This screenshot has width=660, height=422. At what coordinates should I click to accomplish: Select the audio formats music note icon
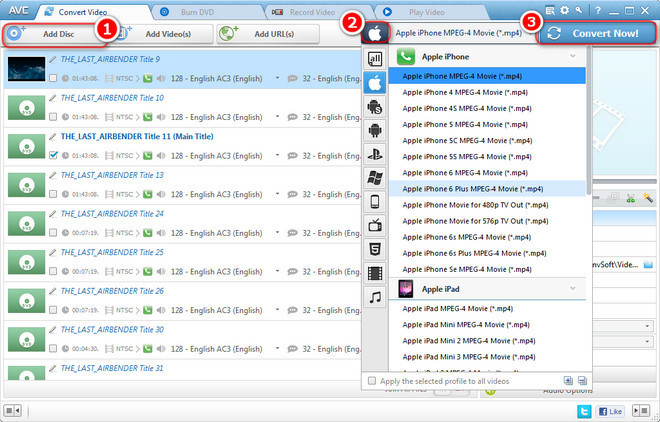pos(375,297)
